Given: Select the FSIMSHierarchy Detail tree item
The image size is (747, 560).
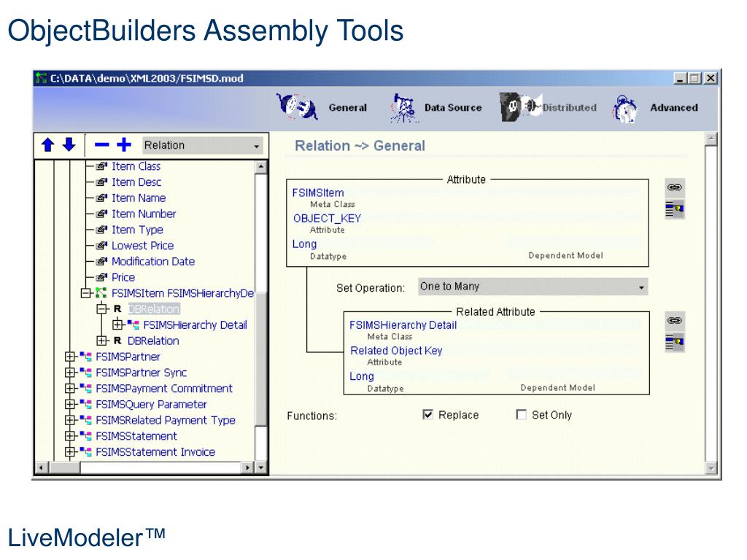Looking at the screenshot, I should tap(195, 324).
